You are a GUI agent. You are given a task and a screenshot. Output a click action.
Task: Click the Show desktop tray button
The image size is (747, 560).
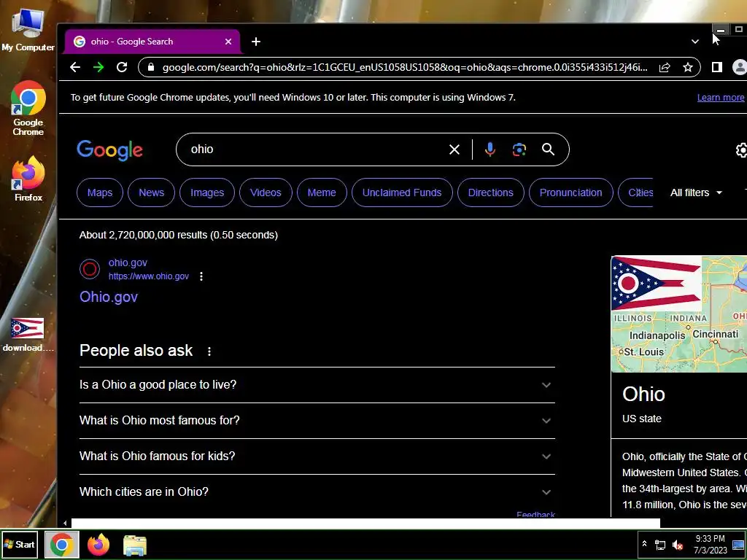(738, 545)
